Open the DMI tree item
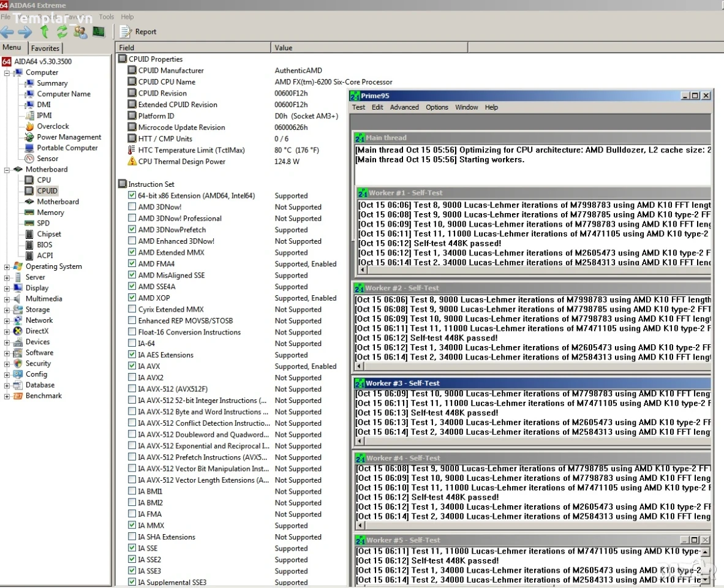724x588 pixels. (x=44, y=105)
